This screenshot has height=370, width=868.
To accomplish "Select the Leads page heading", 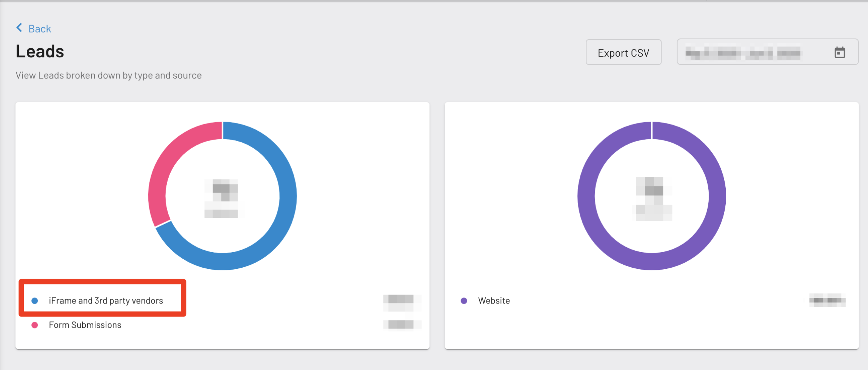I will tap(40, 51).
